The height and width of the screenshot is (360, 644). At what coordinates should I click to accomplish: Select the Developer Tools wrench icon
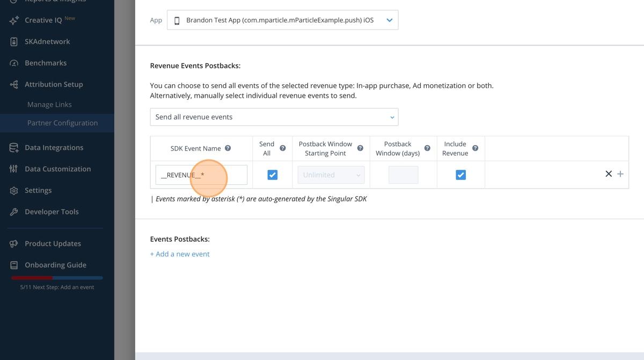point(15,211)
